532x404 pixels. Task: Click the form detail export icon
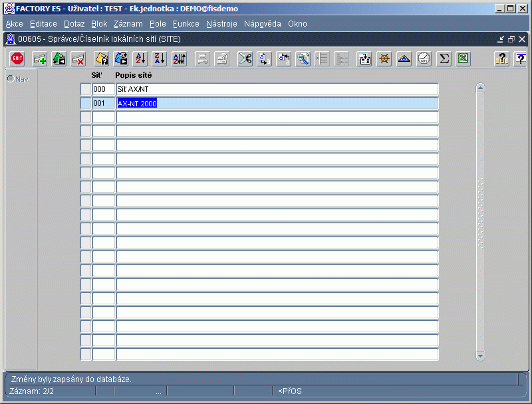coord(365,59)
